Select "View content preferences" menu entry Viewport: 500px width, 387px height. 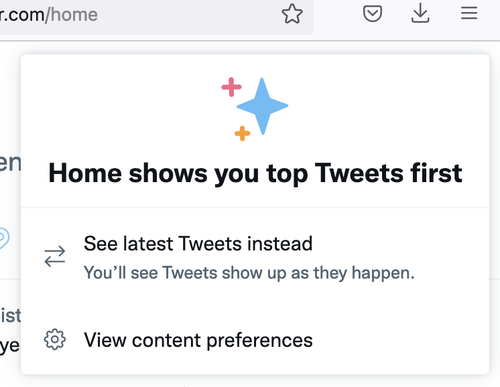[x=255, y=340]
